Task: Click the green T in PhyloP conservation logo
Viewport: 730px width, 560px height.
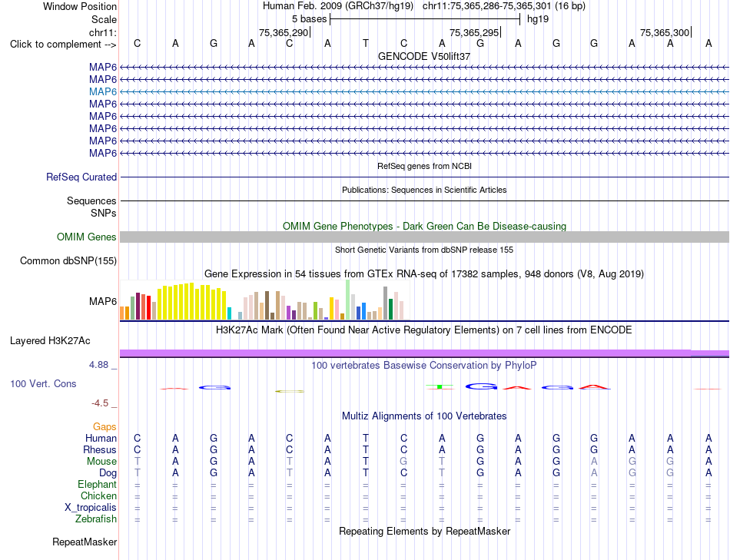Action: [440, 386]
